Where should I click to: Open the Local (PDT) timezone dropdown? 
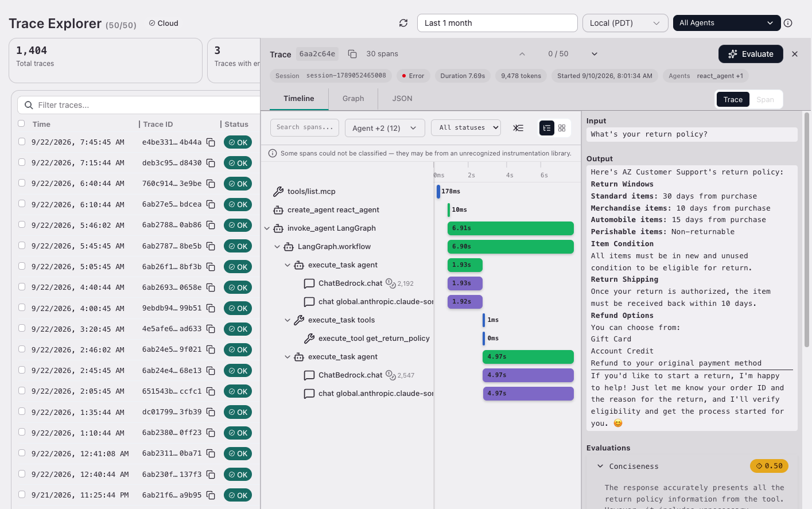pos(625,23)
